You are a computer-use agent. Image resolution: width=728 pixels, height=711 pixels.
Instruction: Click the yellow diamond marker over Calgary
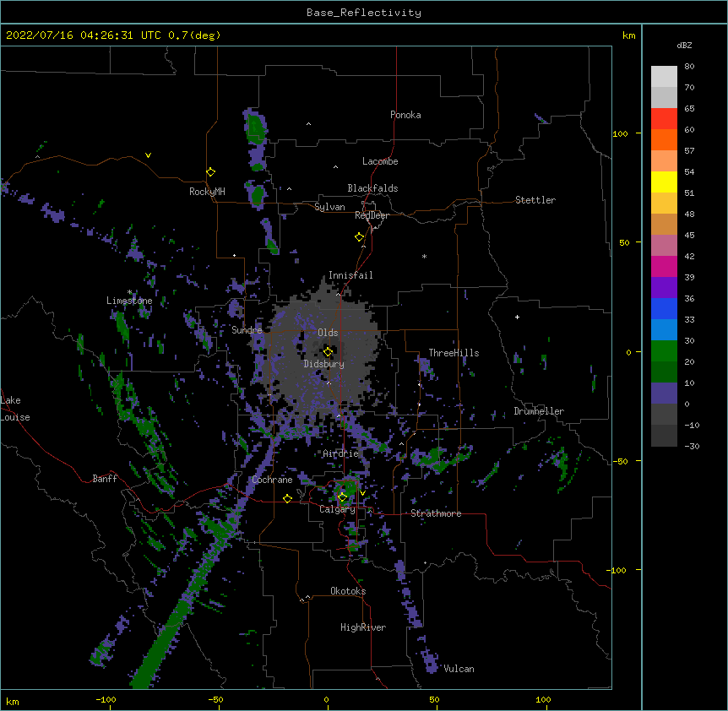(342, 497)
